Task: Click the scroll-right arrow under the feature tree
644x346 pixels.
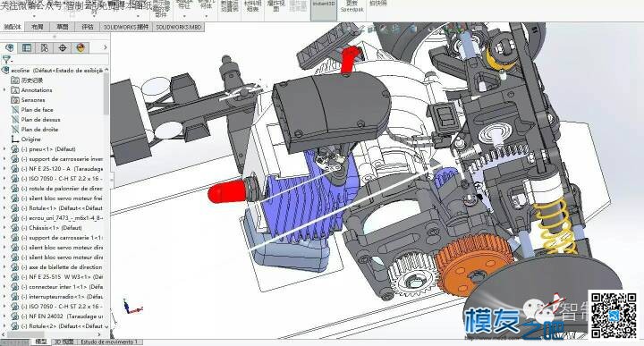Action: (x=100, y=335)
